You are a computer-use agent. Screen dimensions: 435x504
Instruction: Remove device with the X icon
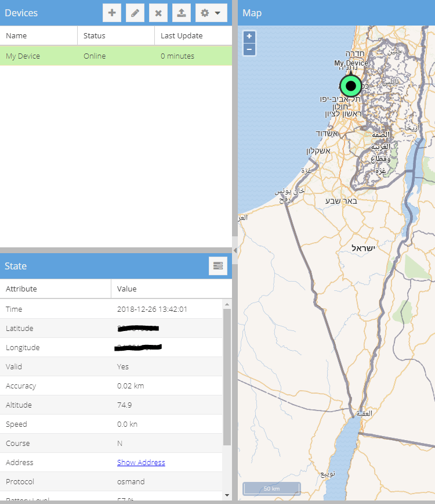click(x=158, y=13)
